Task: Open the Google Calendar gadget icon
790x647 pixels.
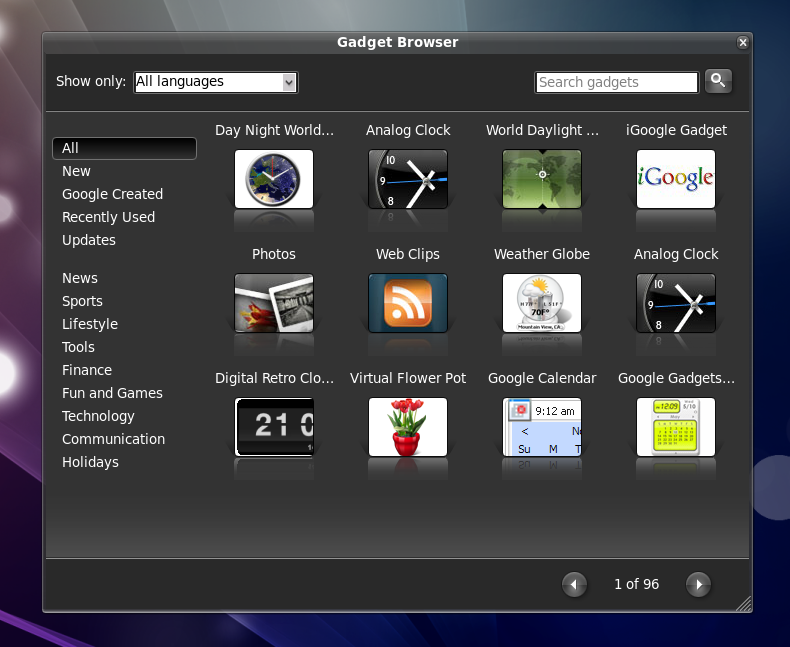Action: point(542,427)
